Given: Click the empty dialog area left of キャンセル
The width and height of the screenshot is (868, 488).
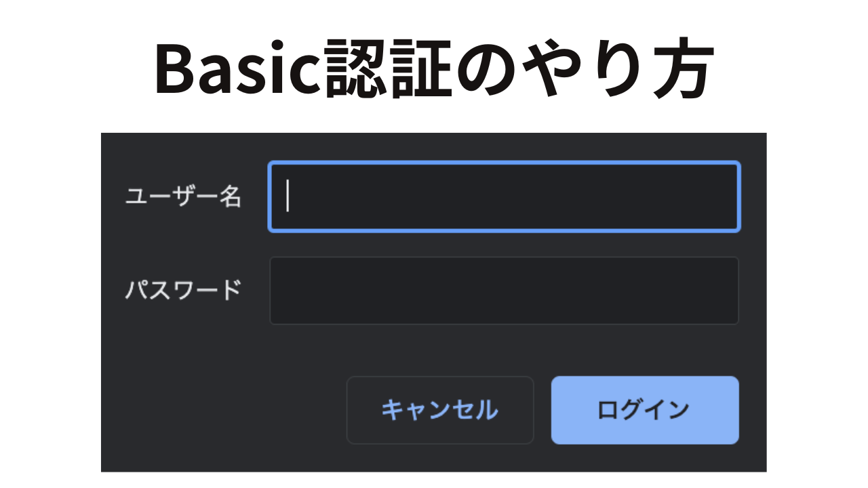Looking at the screenshot, I should pyautogui.click(x=224, y=410).
